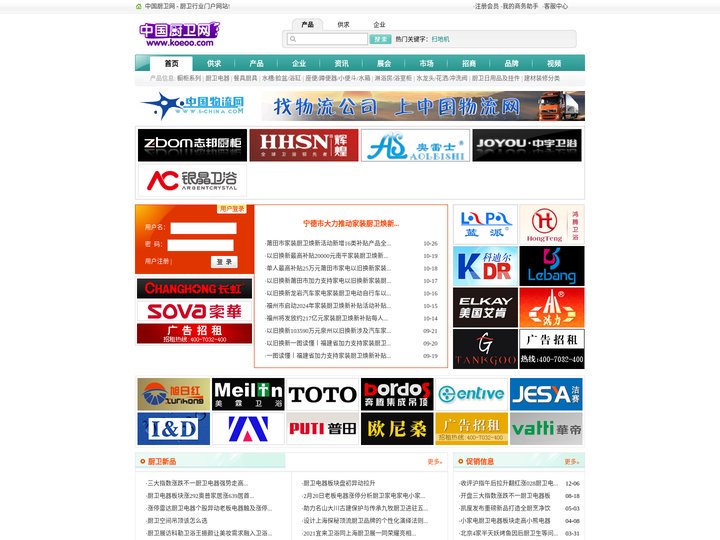Open 我的商务助手 link
This screenshot has height=540, width=720.
[x=520, y=6]
